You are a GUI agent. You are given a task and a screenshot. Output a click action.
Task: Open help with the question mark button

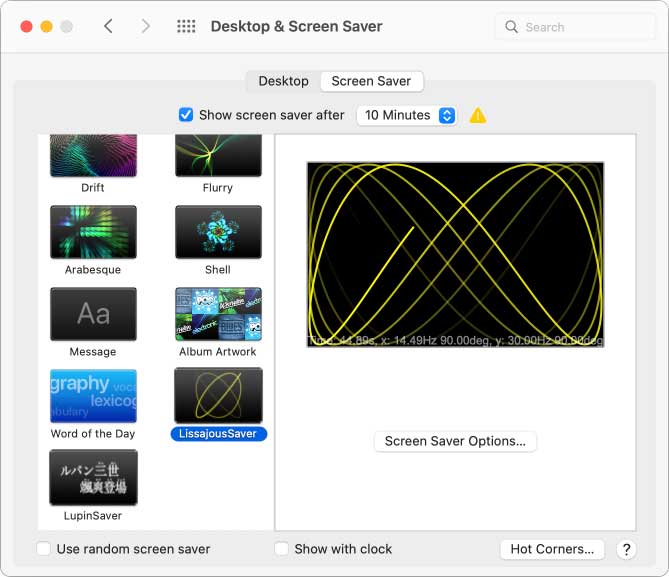tap(626, 549)
